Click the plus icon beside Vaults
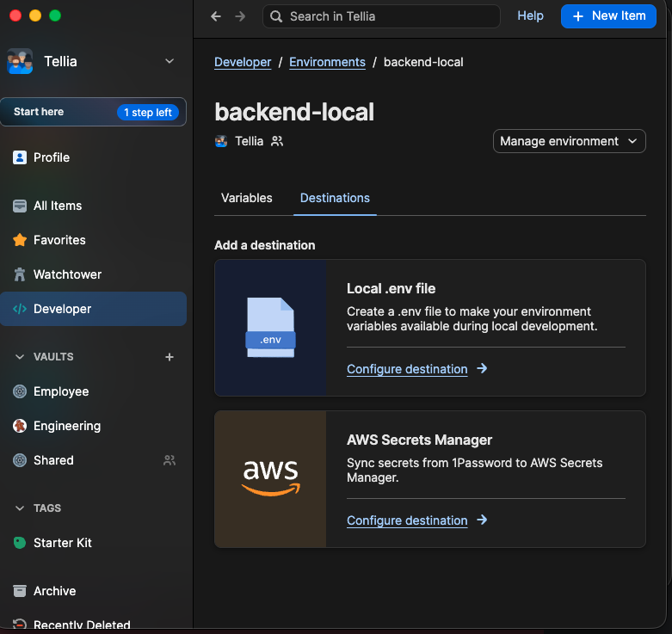 click(170, 357)
